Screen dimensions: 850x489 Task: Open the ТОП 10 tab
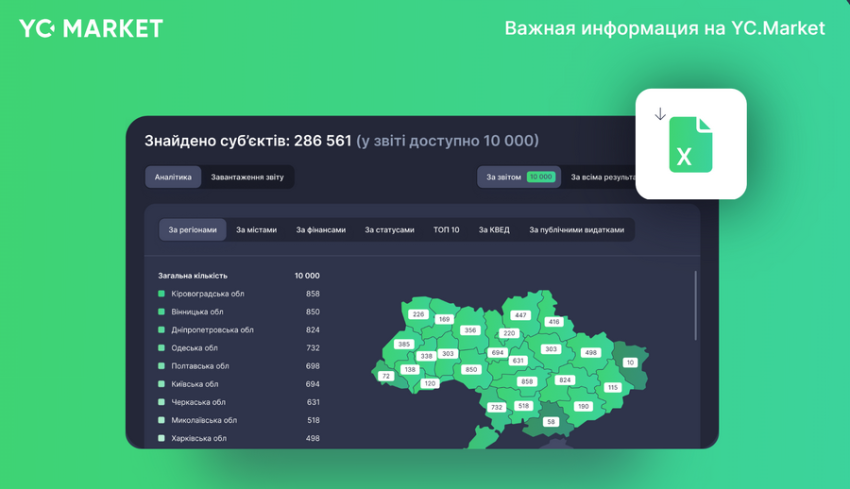pyautogui.click(x=446, y=230)
